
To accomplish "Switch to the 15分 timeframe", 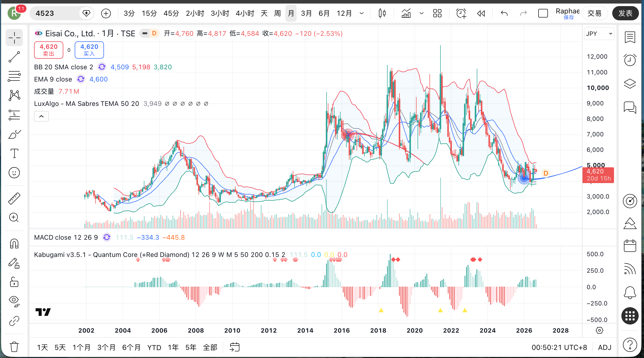I will point(149,13).
